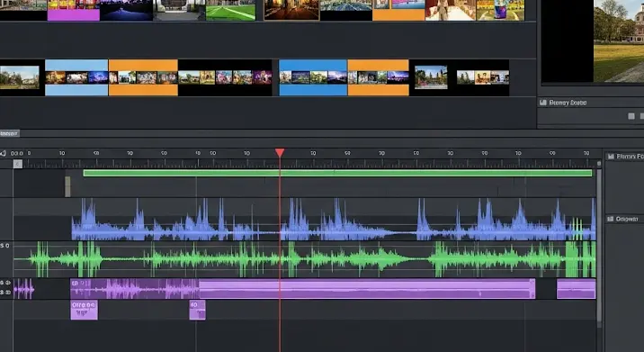644x352 pixels.
Task: Click the purple clip at far right of track
Action: [x=577, y=289]
